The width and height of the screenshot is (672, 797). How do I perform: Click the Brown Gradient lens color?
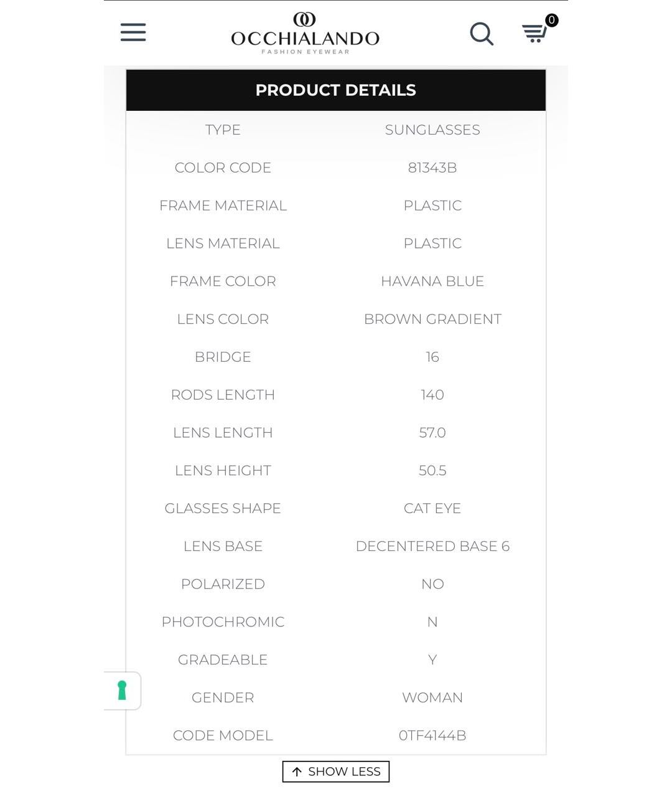[432, 319]
